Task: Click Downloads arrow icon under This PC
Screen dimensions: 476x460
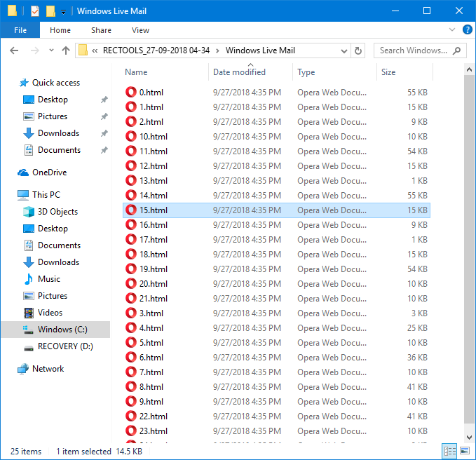Action: click(29, 262)
